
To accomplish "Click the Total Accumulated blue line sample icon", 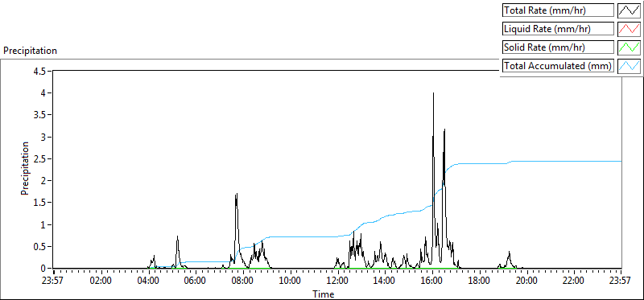I will [x=630, y=66].
